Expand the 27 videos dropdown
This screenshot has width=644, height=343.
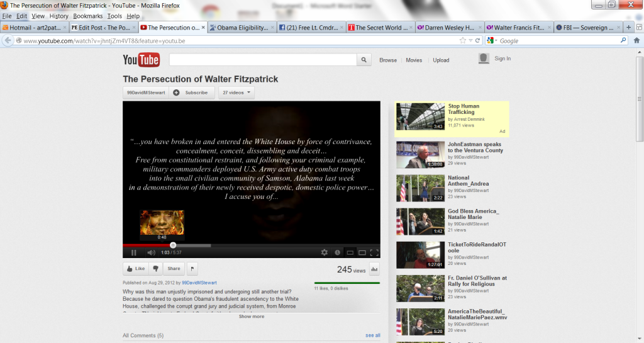click(236, 93)
